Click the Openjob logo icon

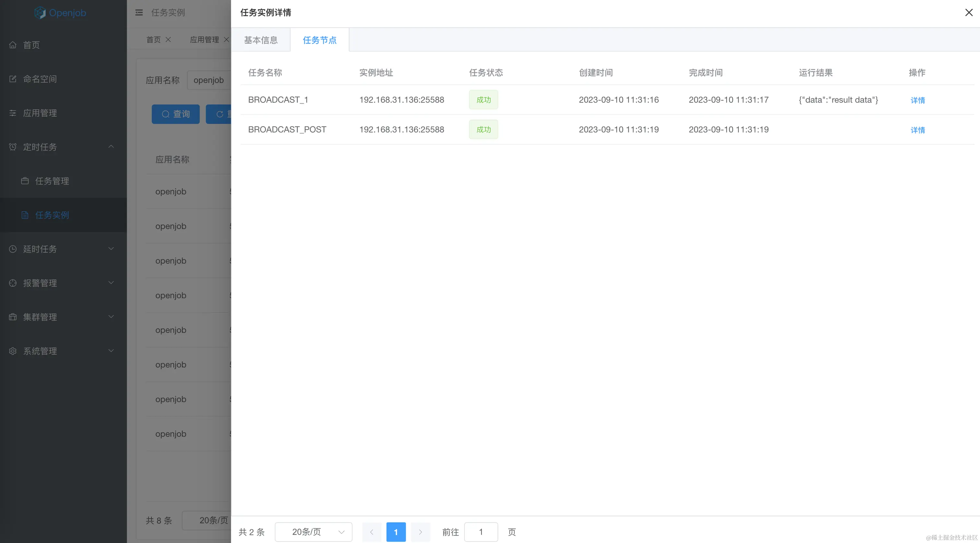coord(40,13)
